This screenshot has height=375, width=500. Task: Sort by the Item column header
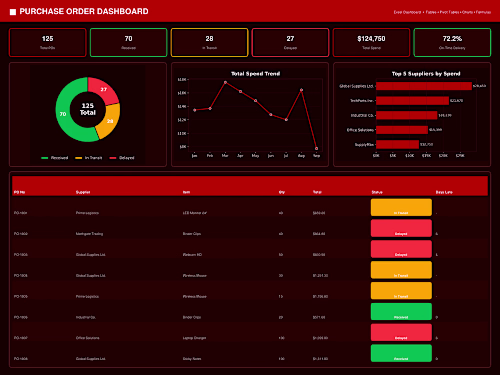coord(186,192)
